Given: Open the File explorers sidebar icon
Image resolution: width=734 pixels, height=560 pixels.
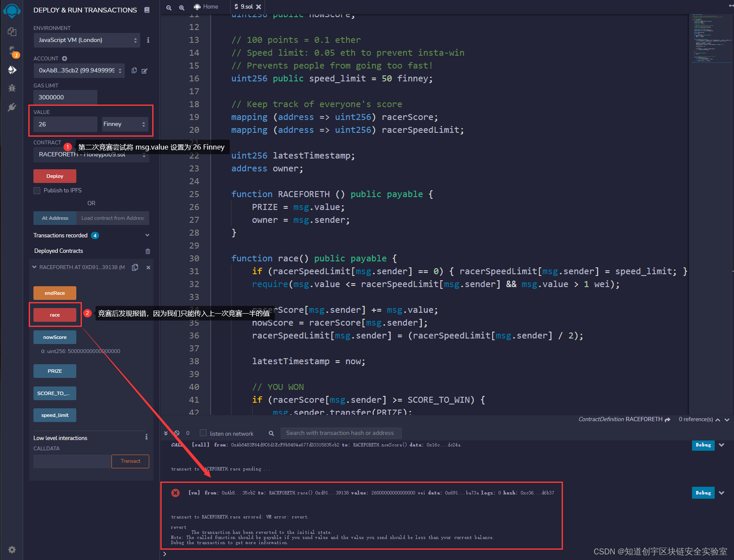Looking at the screenshot, I should (x=12, y=32).
